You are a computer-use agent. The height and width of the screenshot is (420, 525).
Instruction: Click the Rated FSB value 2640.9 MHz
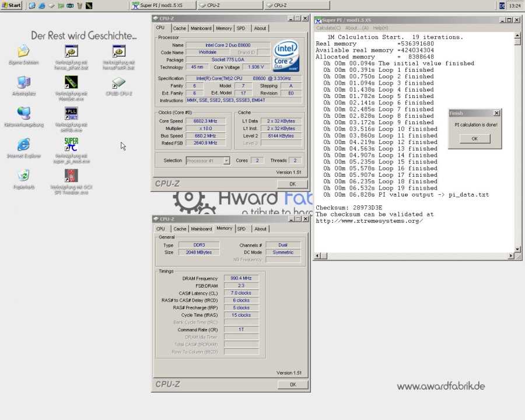[205, 143]
